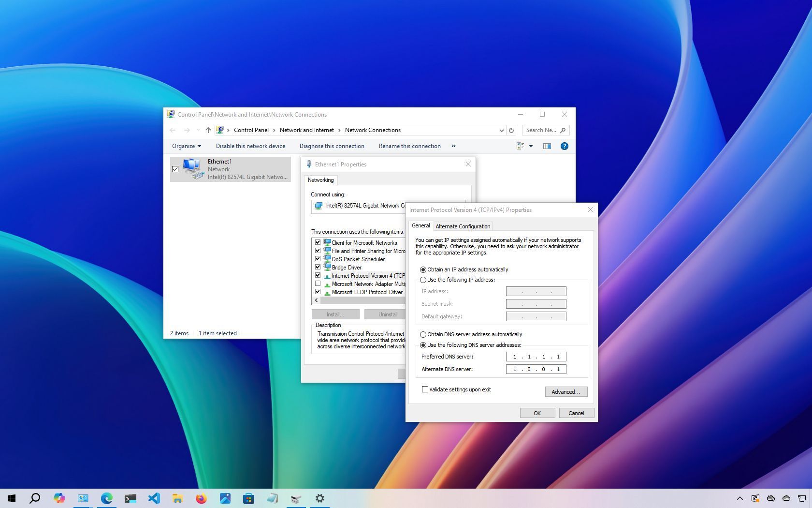Expand the address bar history dropdown
Image resolution: width=812 pixels, height=508 pixels.
point(501,130)
